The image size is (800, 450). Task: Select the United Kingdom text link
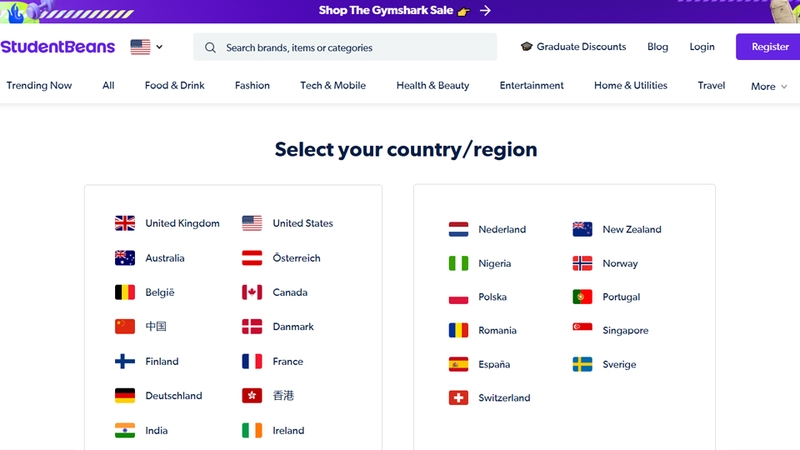(x=182, y=223)
